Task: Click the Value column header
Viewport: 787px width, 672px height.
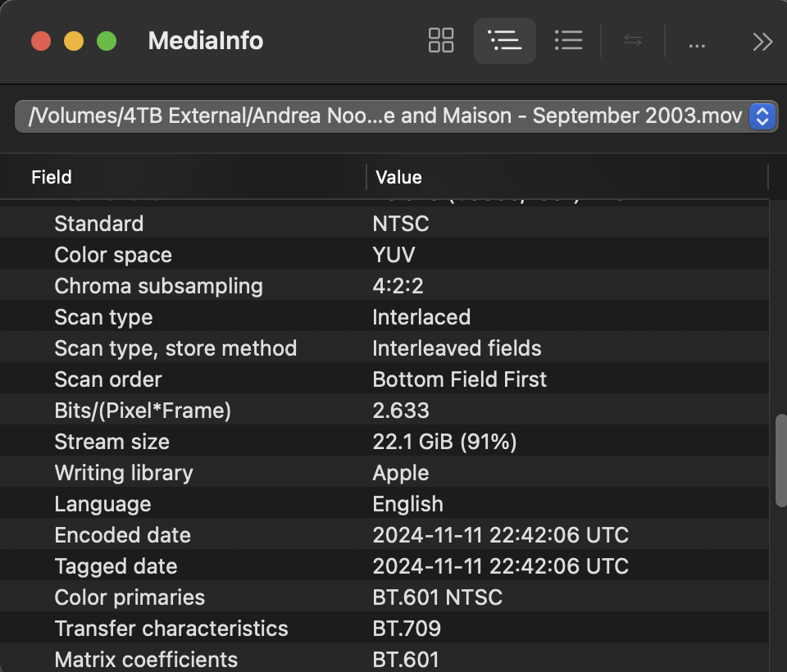Action: click(398, 177)
